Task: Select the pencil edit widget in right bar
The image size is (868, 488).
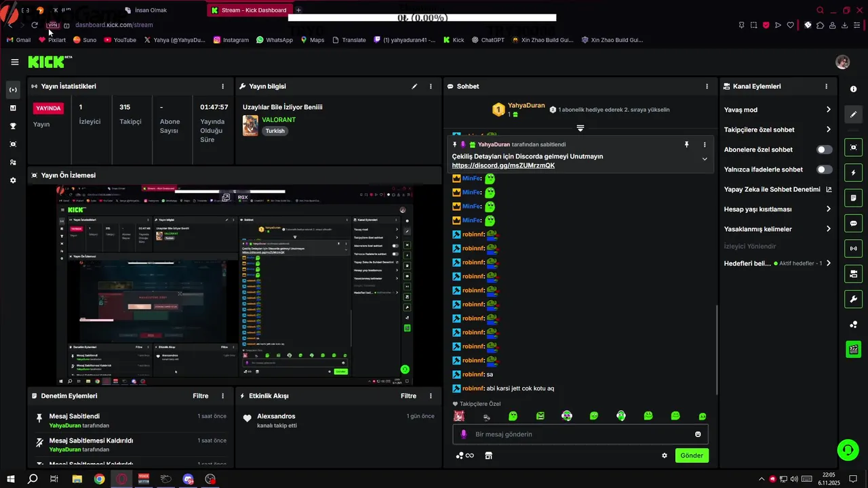Action: [853, 115]
